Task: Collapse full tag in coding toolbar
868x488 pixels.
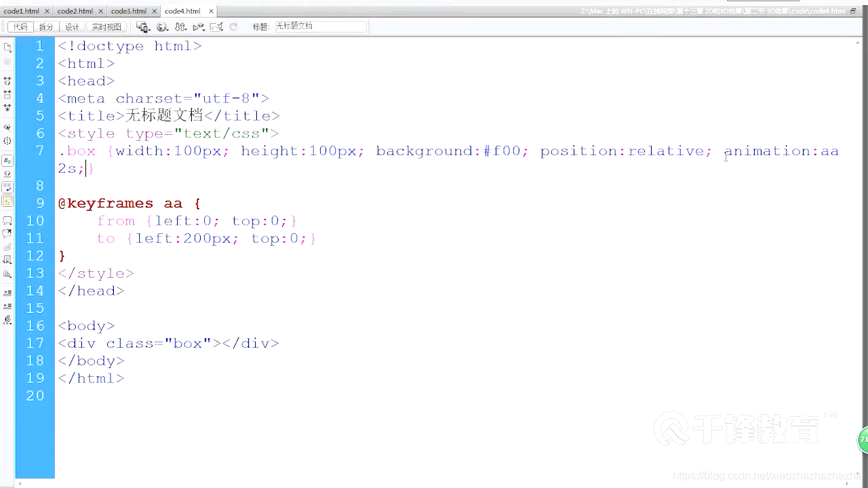Action: [x=7, y=81]
